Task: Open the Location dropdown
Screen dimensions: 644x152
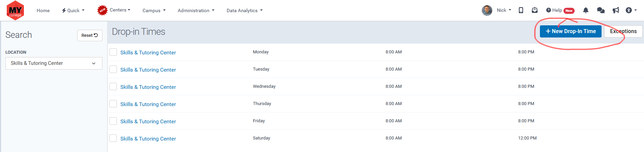Action: [54, 63]
